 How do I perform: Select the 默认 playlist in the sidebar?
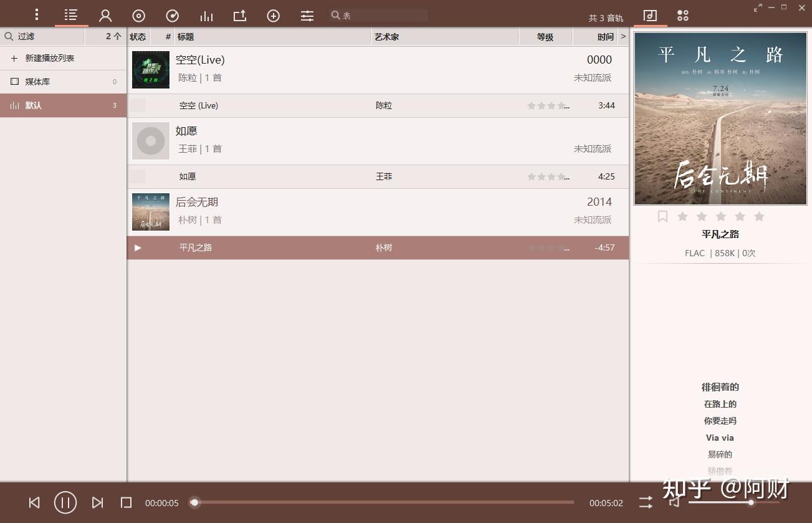(x=64, y=105)
